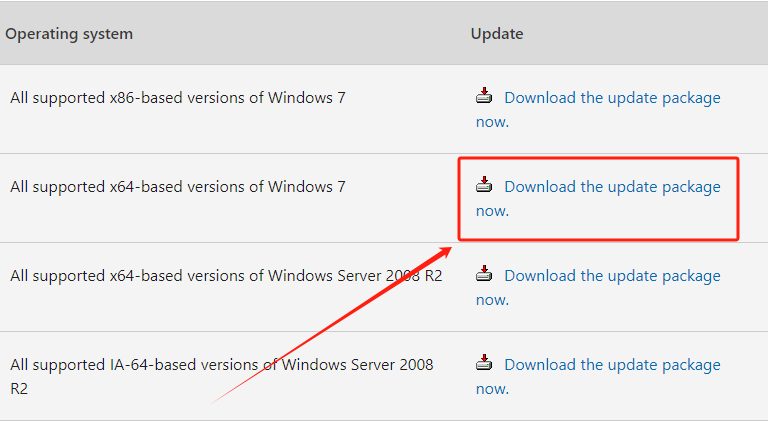Click the download icon for IA-64-based Server 2008 R2
768x422 pixels.
click(484, 363)
